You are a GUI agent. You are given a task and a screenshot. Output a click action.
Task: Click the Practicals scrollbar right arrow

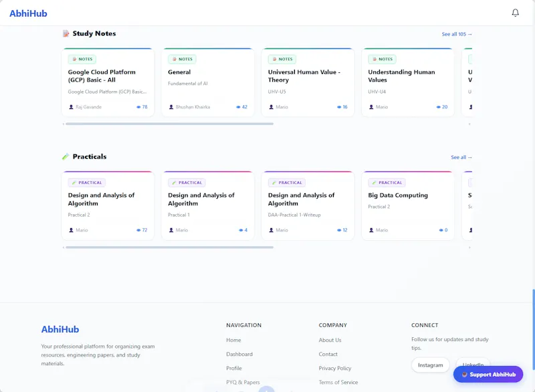click(469, 248)
